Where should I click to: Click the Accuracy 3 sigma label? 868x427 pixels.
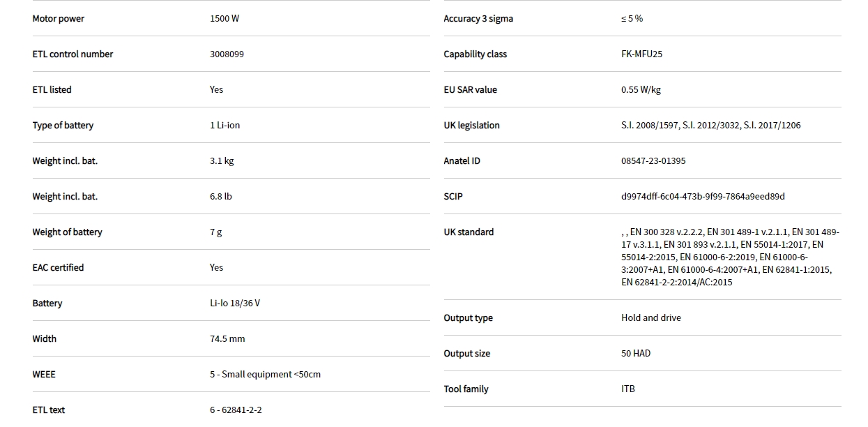tap(478, 19)
